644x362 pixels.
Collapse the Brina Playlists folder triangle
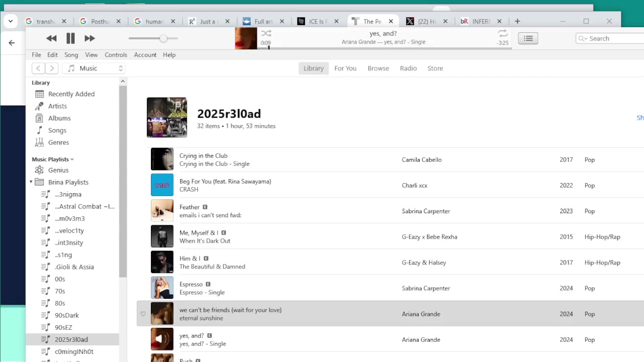point(31,182)
